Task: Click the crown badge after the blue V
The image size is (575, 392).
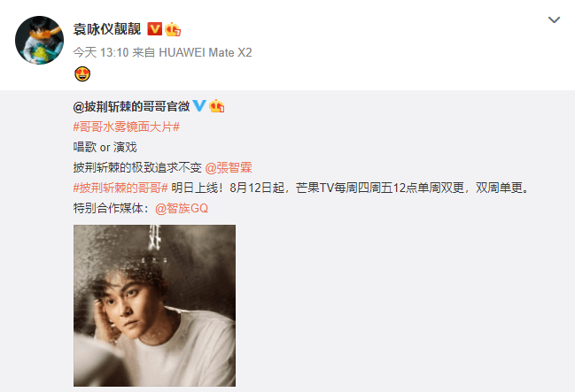Action: (x=217, y=106)
